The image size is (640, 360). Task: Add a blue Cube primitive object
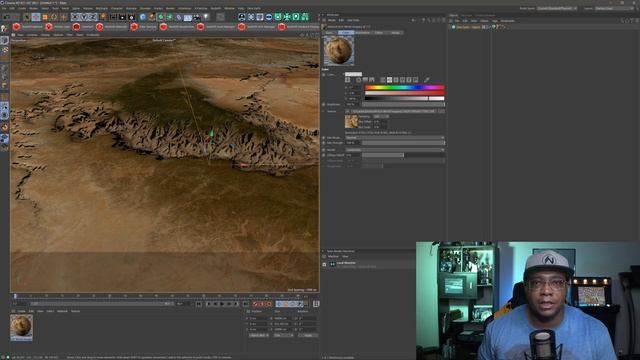(x=142, y=17)
